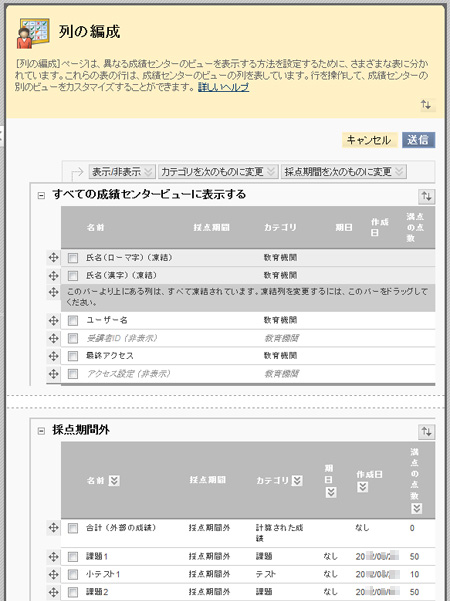Tick the 受講者ID (非表示) checkbox
The width and height of the screenshot is (450, 601).
73,338
